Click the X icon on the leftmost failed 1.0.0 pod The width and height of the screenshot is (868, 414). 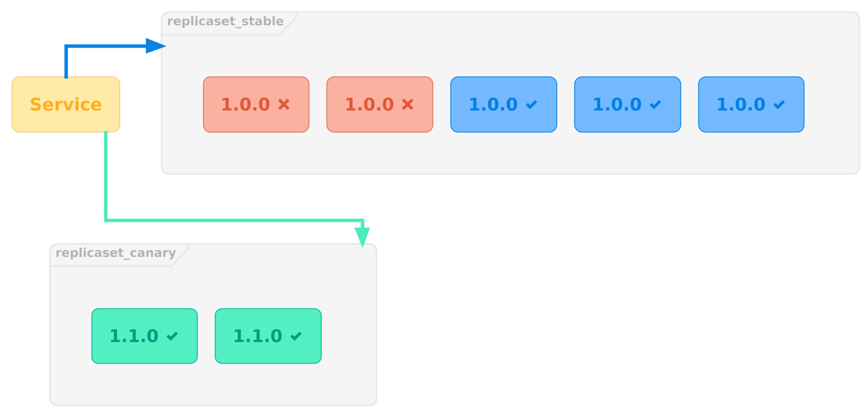coord(284,104)
